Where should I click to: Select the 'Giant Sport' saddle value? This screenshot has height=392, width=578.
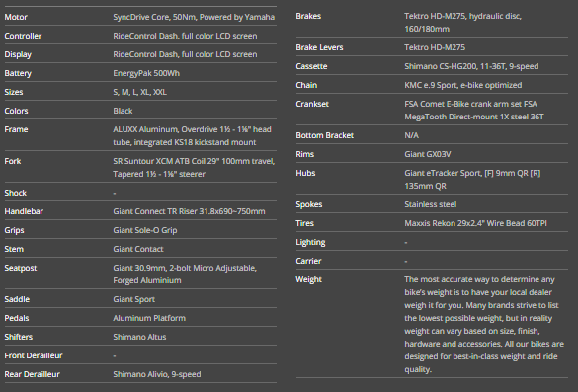133,299
